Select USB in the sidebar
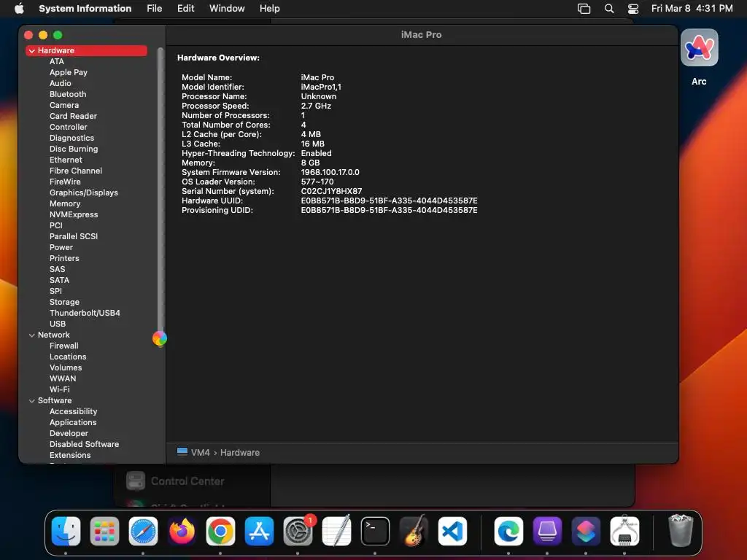 (x=57, y=324)
